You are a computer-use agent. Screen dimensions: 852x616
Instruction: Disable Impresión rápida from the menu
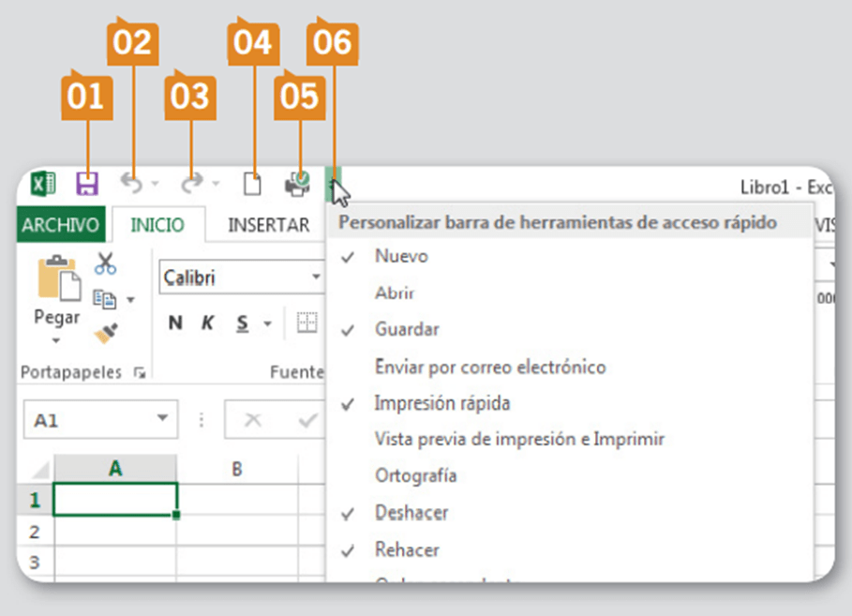click(441, 402)
